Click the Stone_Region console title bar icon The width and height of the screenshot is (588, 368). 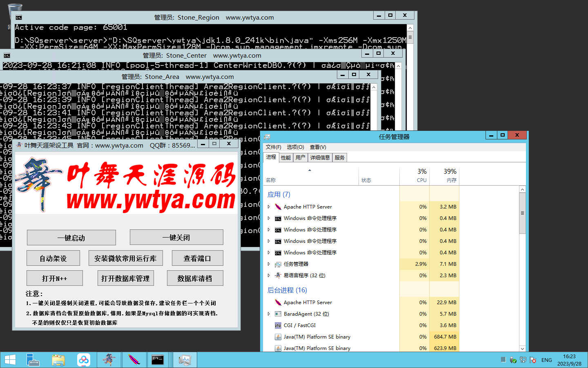pos(19,17)
